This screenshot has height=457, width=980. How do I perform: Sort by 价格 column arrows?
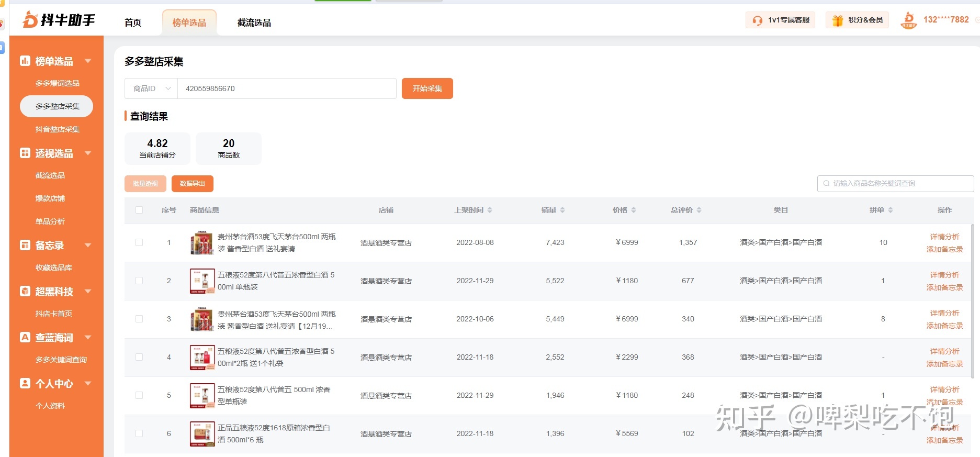point(634,210)
